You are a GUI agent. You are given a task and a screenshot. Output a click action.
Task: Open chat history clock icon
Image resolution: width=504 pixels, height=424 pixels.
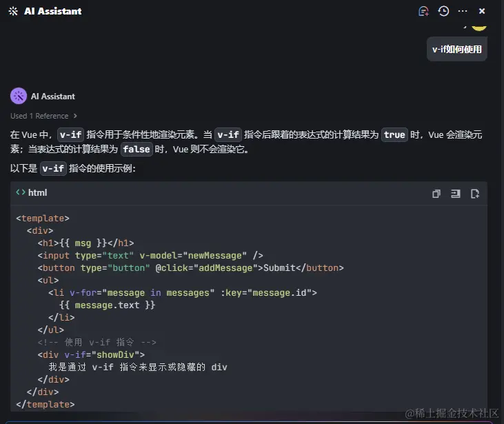click(443, 11)
